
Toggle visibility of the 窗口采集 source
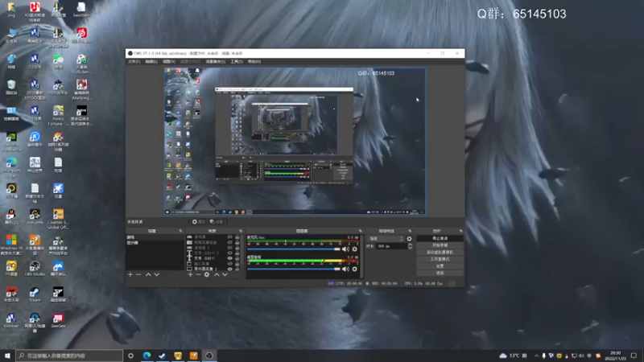(230, 264)
